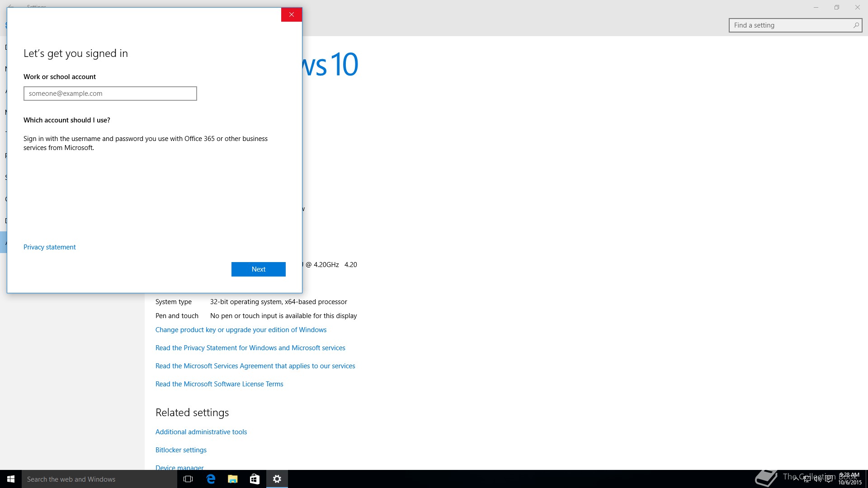
Task: Open the Start menu
Action: [11, 479]
